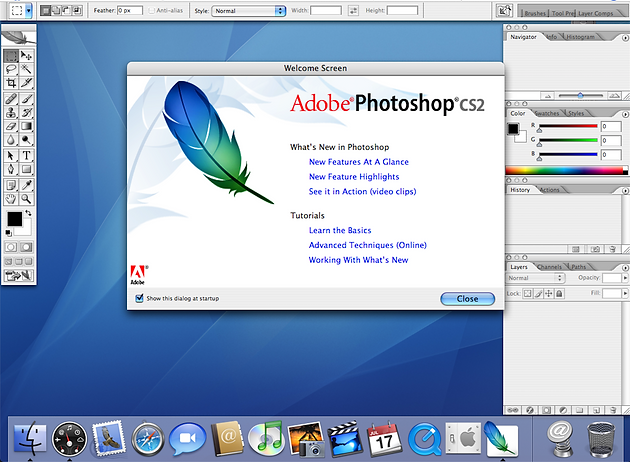This screenshot has height=462, width=630.
Task: Switch to the Channels tab
Action: point(549,267)
